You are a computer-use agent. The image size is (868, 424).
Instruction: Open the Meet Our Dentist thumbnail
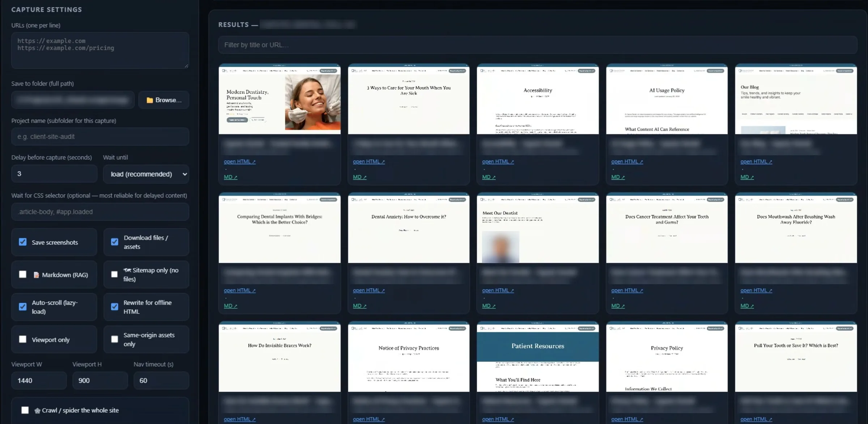tap(538, 228)
